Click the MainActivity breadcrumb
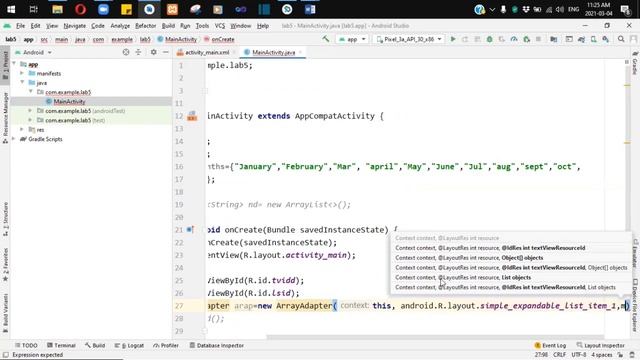 click(177, 39)
